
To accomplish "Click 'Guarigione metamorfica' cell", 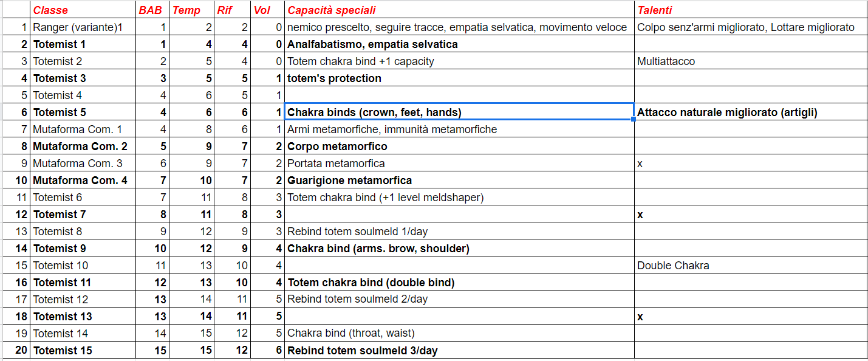I will click(460, 180).
